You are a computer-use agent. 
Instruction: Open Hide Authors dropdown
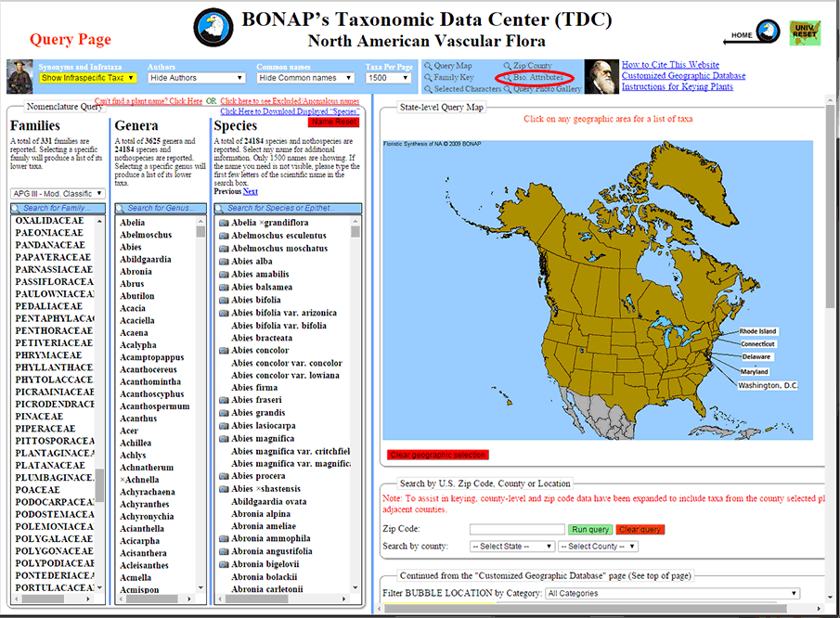[197, 78]
